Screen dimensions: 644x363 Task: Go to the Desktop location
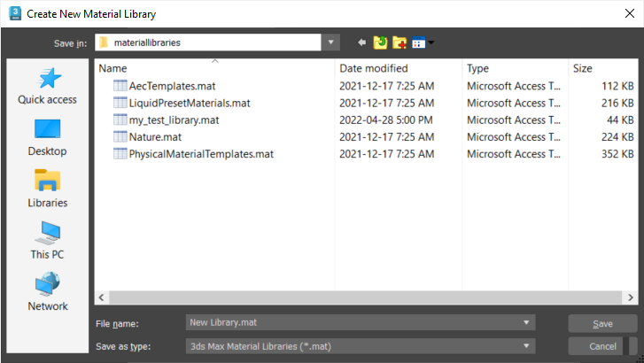pos(47,138)
